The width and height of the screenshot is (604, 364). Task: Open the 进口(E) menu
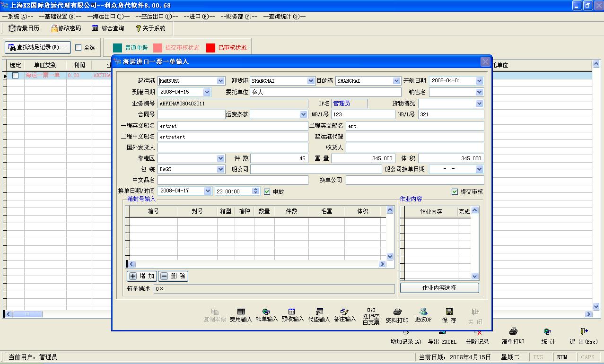click(199, 16)
